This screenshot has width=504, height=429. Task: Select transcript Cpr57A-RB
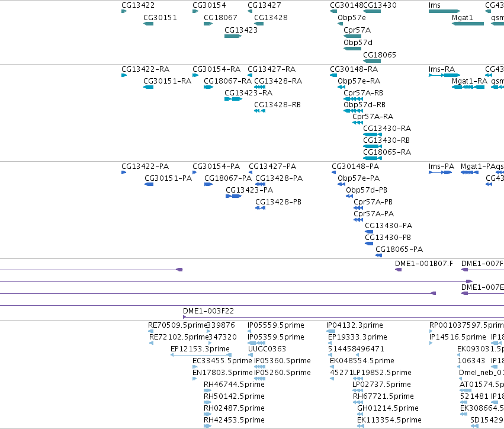[353, 99]
